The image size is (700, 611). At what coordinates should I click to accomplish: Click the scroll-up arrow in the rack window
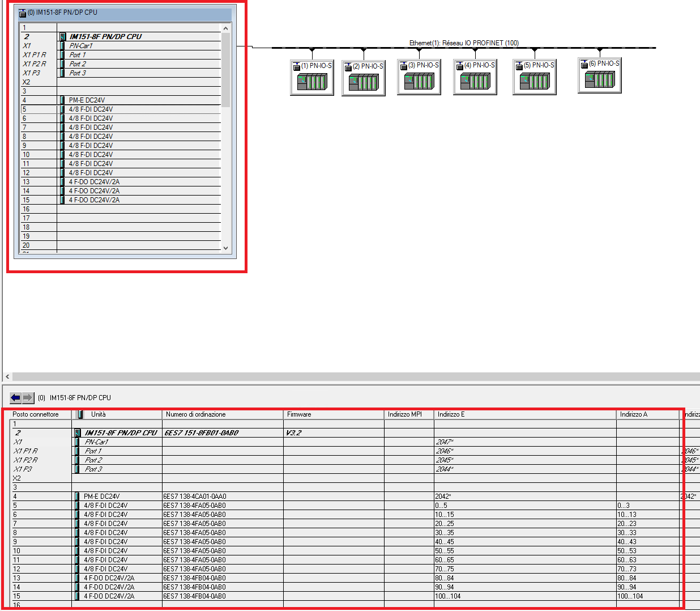click(x=225, y=28)
